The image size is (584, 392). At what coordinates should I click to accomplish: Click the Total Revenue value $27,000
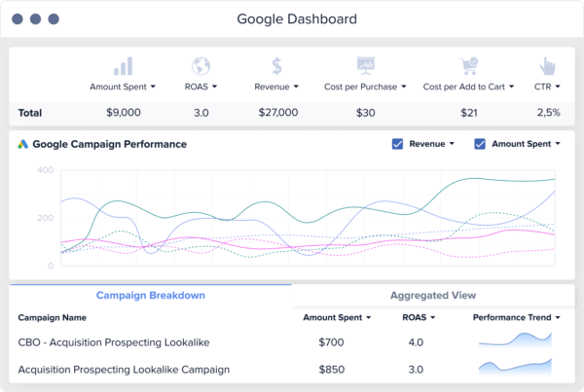(x=278, y=113)
